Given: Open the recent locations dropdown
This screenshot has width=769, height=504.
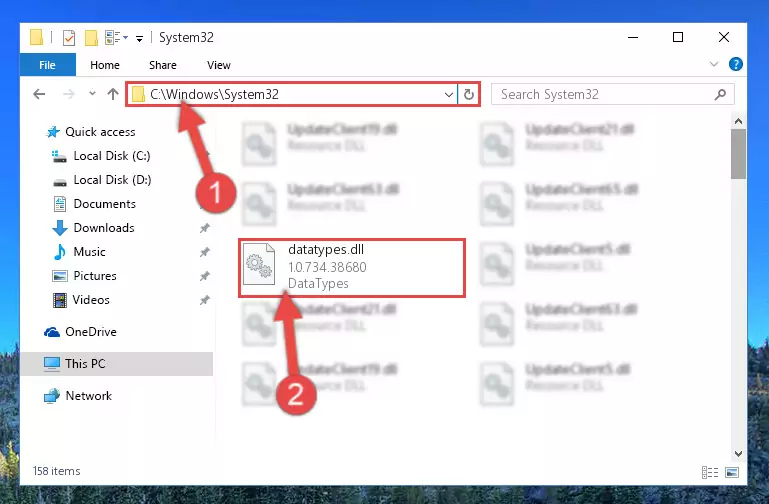Looking at the screenshot, I should [92, 93].
